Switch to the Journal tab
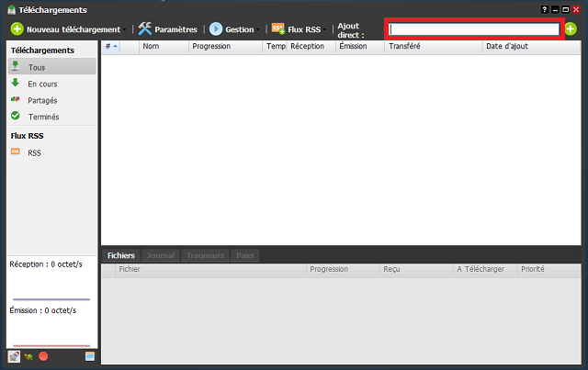This screenshot has width=588, height=370. pos(161,255)
